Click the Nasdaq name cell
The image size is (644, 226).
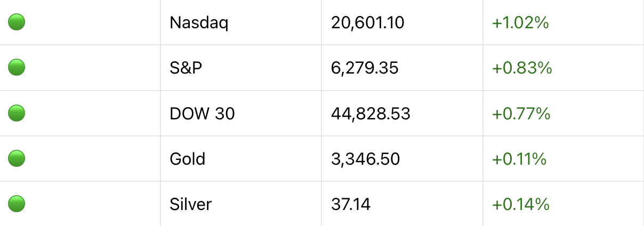coord(199,23)
